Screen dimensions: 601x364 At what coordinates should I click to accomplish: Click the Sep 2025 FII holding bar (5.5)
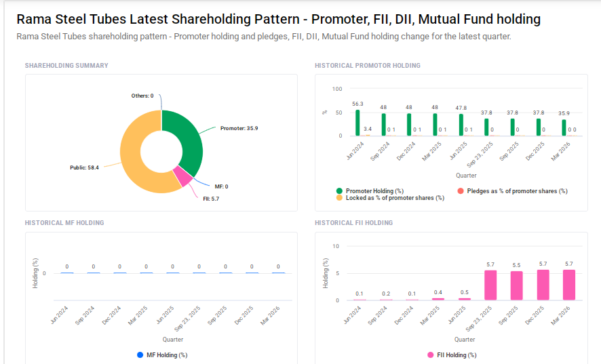tap(517, 285)
